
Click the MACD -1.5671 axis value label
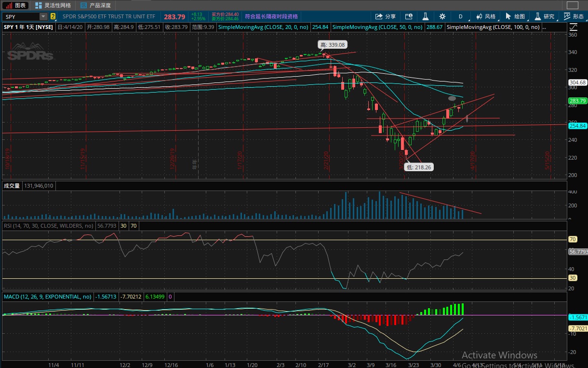(x=578, y=317)
